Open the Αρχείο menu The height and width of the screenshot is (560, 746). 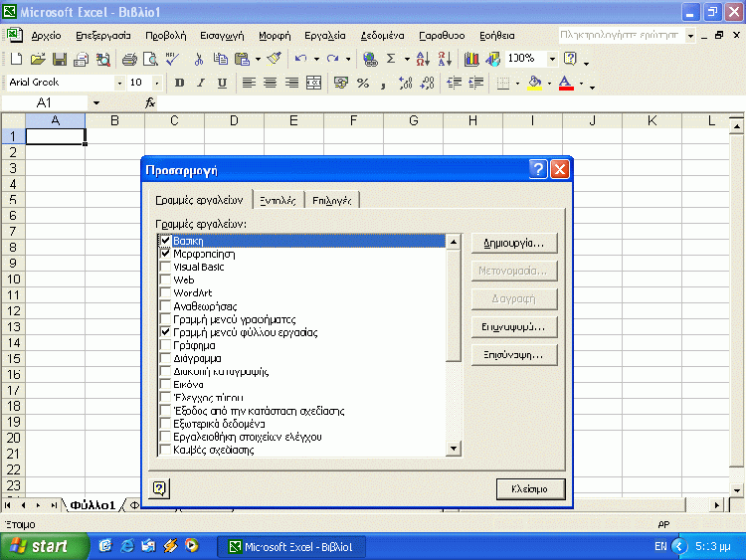(x=46, y=36)
